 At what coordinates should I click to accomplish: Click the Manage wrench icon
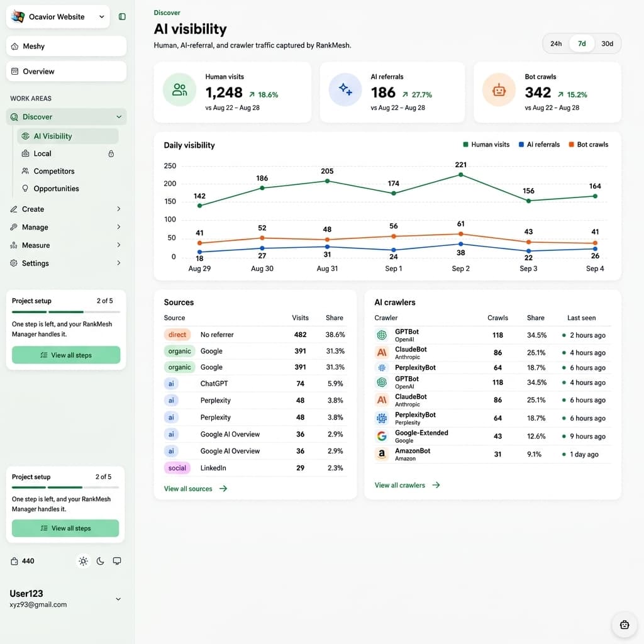pos(14,226)
